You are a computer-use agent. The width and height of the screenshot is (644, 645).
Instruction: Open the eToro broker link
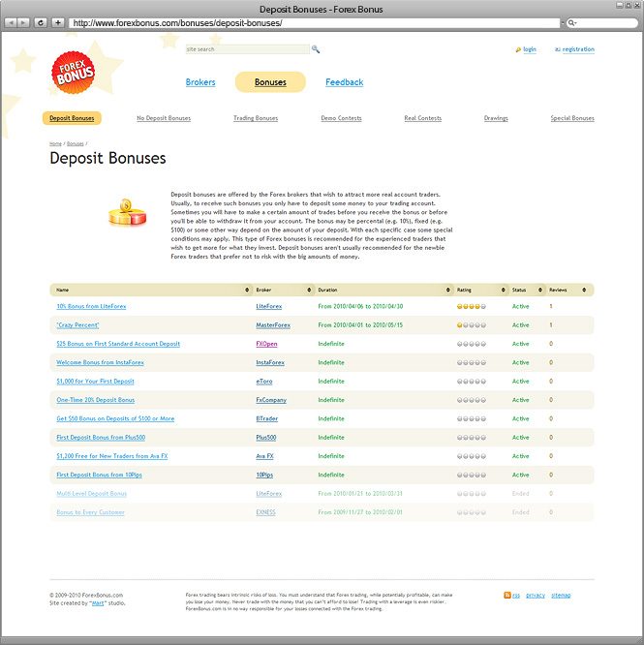click(264, 382)
